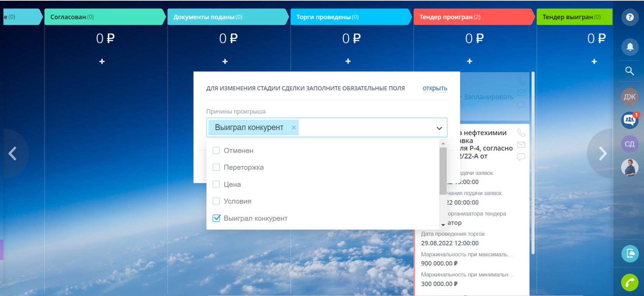The width and height of the screenshot is (644, 296).
Task: Click email icon on нефтехимии deal card
Action: 521,145
